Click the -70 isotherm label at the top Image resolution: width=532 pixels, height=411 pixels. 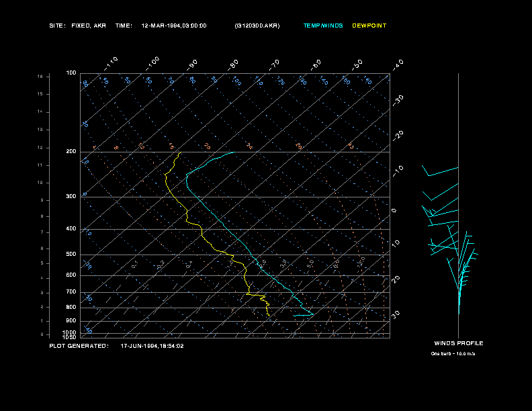pos(275,65)
